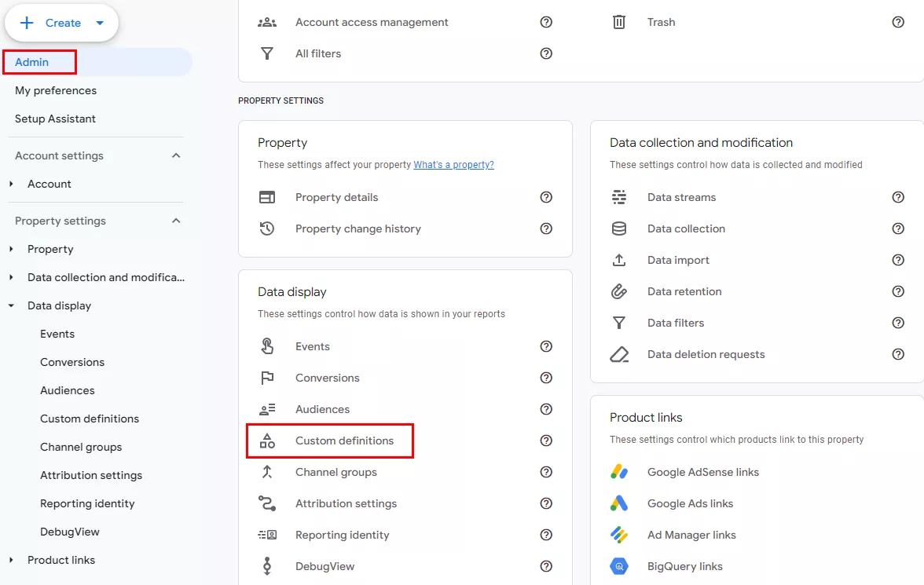
Task: Click the Google Ads links logo icon
Action: (619, 503)
